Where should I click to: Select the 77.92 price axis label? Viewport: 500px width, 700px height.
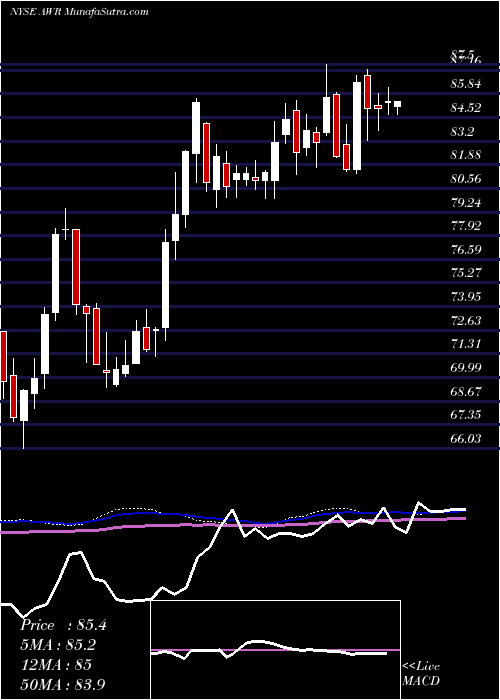point(466,226)
